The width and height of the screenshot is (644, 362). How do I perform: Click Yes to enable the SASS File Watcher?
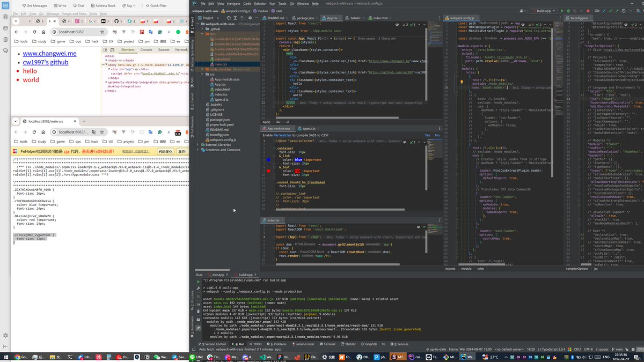427,135
